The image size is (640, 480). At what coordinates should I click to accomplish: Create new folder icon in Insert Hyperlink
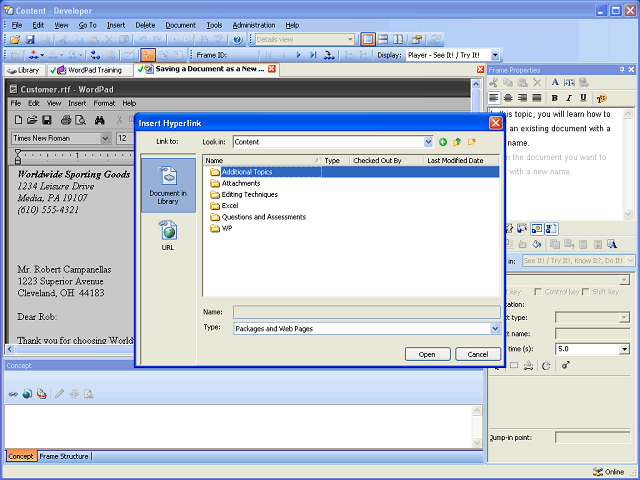472,142
